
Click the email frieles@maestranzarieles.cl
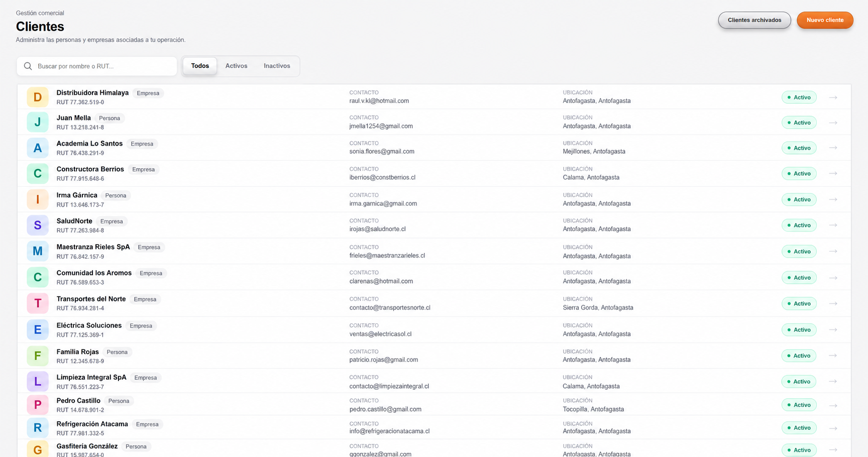387,256
